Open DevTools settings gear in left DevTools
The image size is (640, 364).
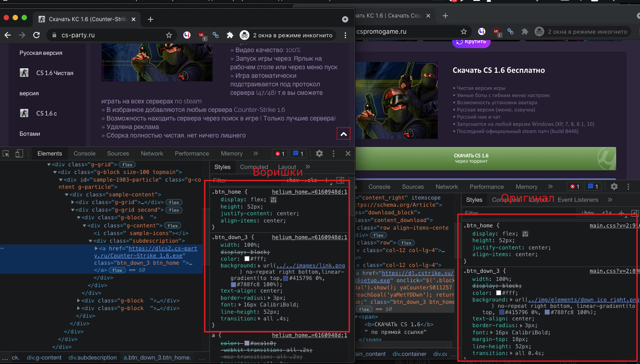320,154
